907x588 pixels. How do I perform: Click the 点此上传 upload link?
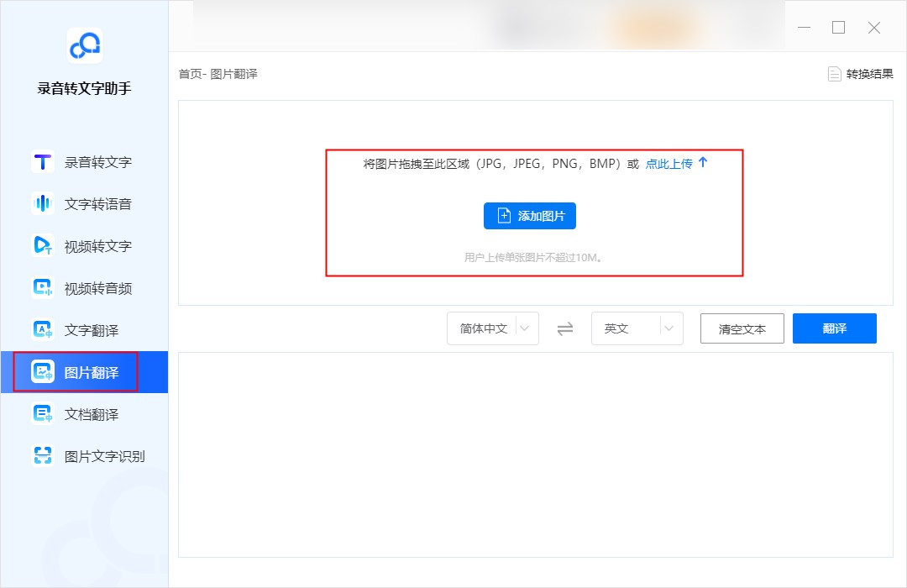pos(668,165)
